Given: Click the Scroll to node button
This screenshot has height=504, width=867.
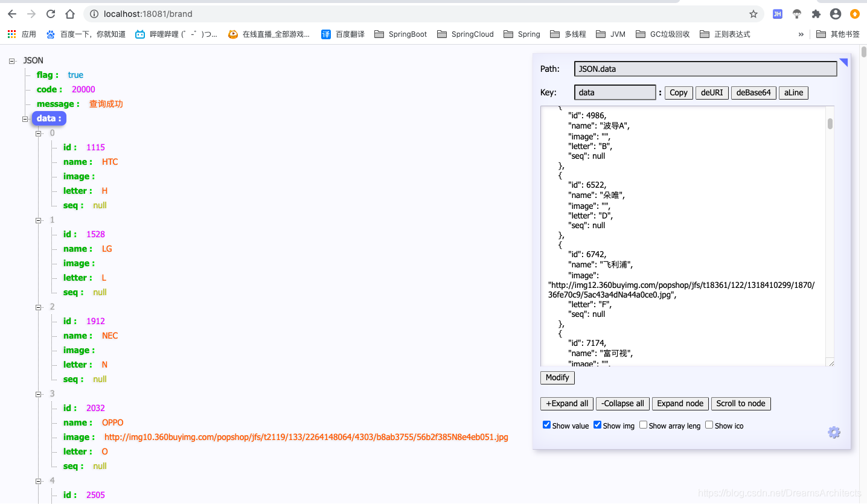Looking at the screenshot, I should [741, 403].
